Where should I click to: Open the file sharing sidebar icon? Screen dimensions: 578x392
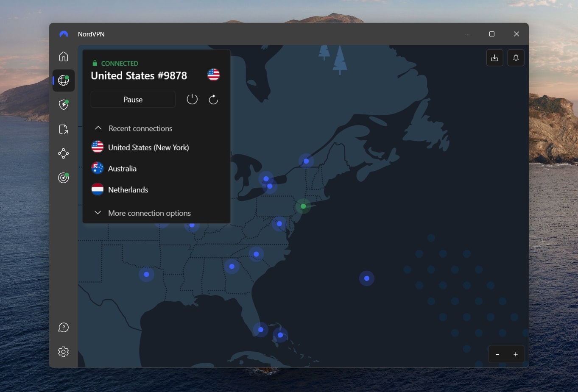pos(63,129)
